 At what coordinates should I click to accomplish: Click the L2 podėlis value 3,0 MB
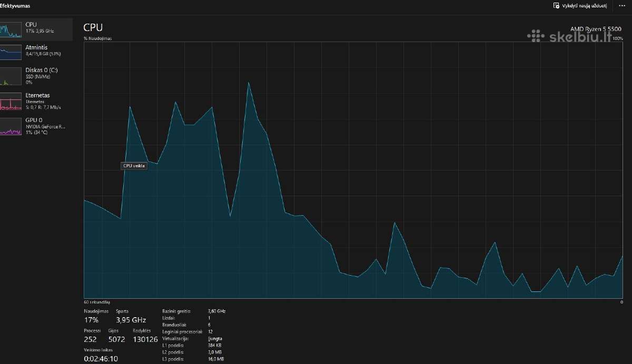tap(215, 352)
